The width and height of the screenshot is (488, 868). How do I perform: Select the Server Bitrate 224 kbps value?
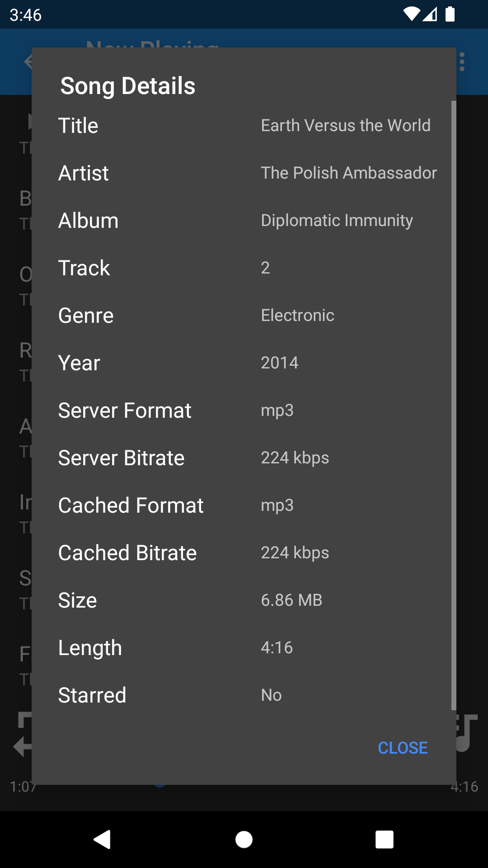pos(295,458)
